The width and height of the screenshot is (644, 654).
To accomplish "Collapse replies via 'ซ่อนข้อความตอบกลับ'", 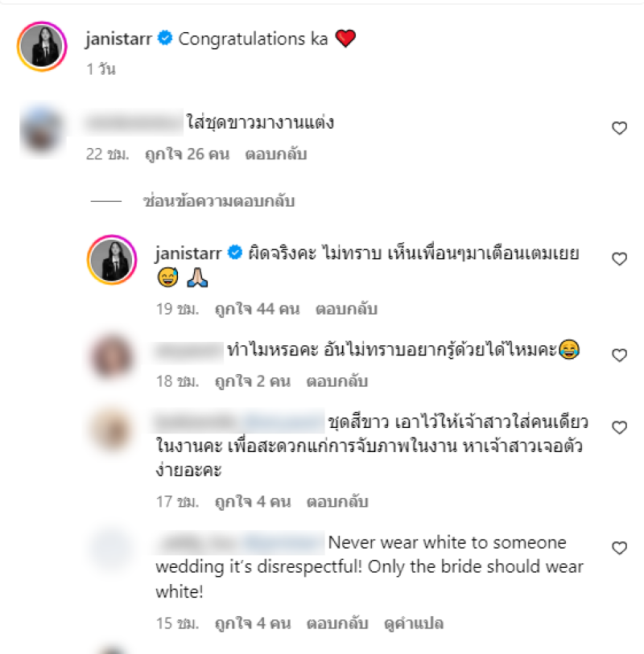I will click(219, 201).
